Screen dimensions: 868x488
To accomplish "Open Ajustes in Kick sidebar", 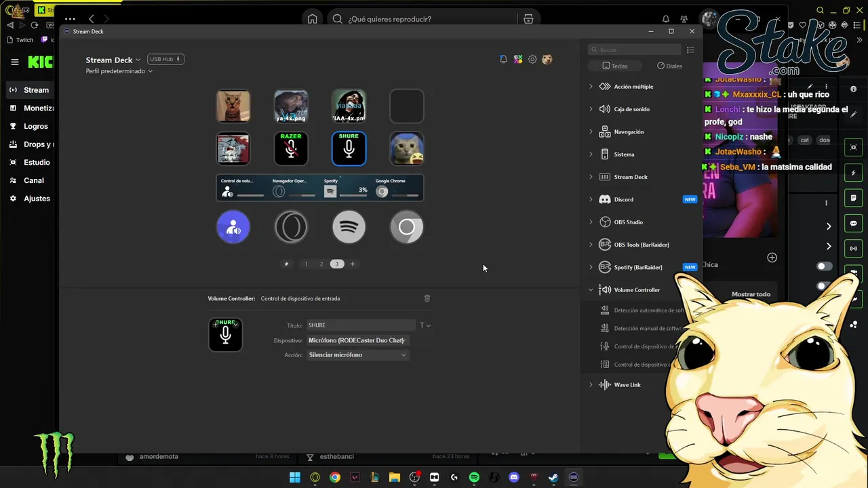I will [30, 199].
